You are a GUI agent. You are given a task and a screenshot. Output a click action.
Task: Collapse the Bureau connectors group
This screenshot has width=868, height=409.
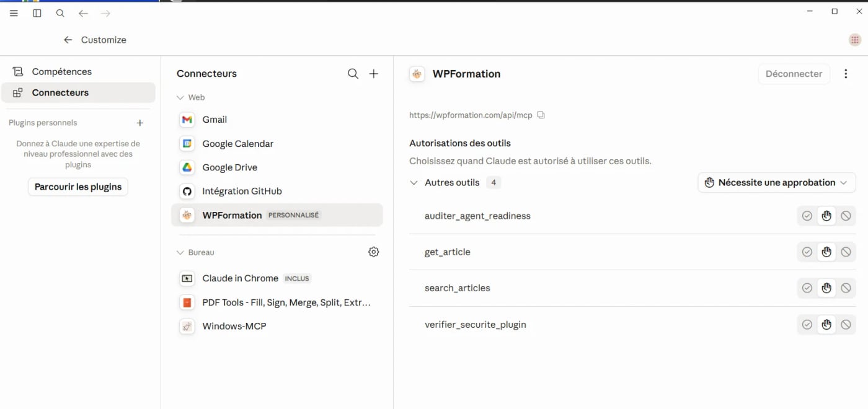pos(180,253)
